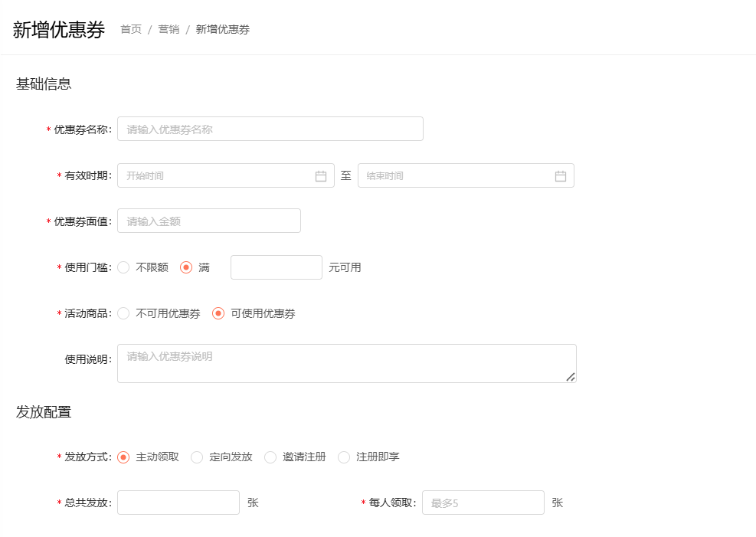The image size is (756, 537).
Task: Click the 发放配置 section heading
Action: pyautogui.click(x=44, y=412)
